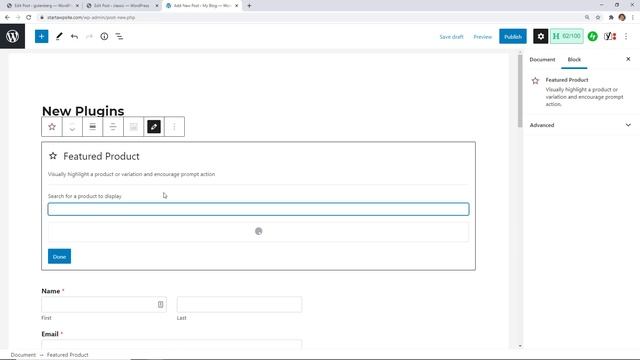
Task: Change block type via star icon
Action: point(52,127)
